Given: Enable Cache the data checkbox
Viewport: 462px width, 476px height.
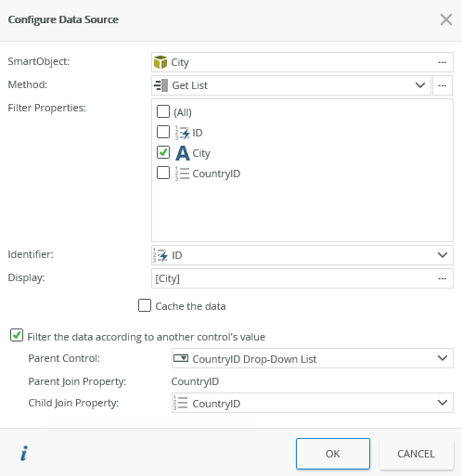Looking at the screenshot, I should 145,305.
